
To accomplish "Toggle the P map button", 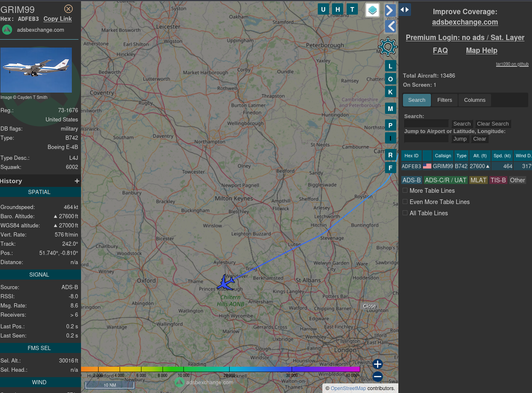I will coord(390,125).
